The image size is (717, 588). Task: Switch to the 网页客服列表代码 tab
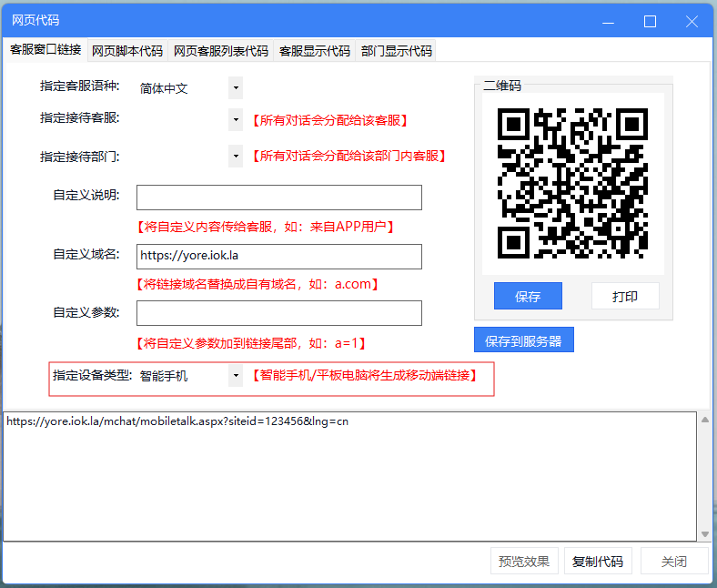coord(221,51)
